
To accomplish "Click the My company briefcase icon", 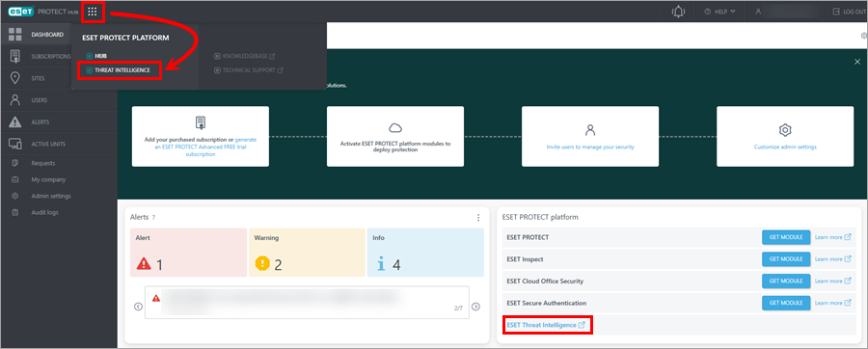I will click(x=15, y=179).
